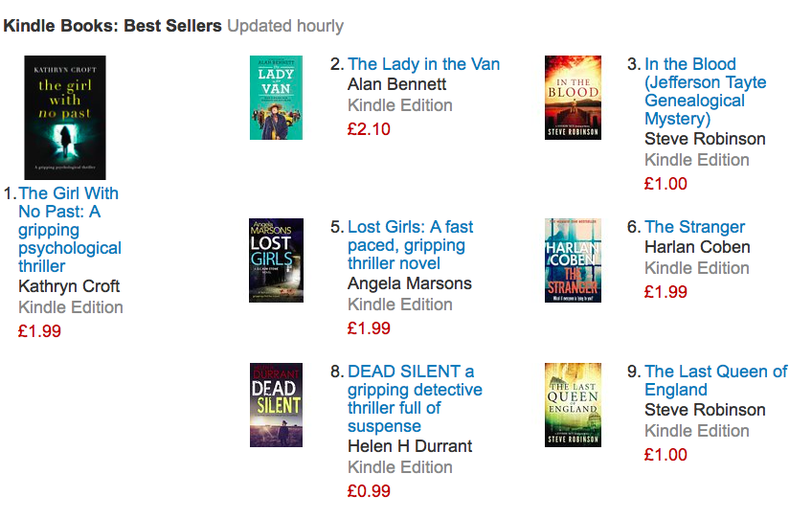812x519 pixels.
Task: Click the £2.10 price for Lady in the Van
Action: 369,128
